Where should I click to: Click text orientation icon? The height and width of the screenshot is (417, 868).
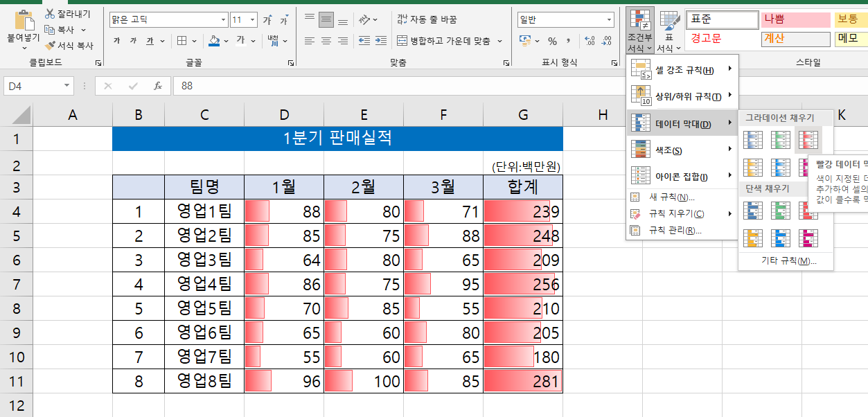364,19
